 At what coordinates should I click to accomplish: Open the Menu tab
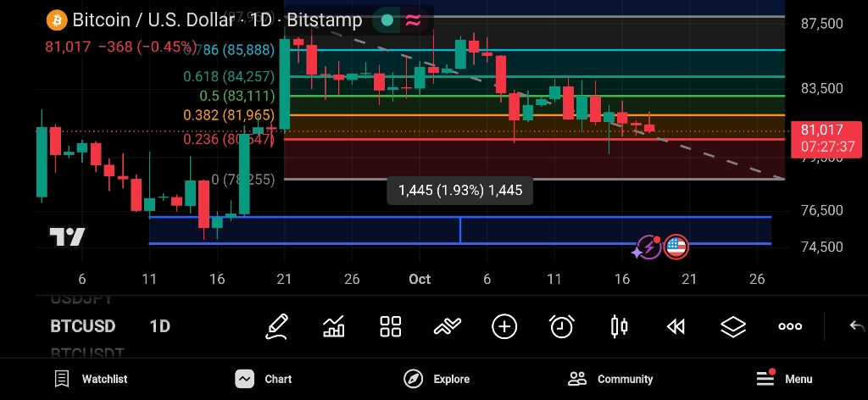[x=784, y=379]
